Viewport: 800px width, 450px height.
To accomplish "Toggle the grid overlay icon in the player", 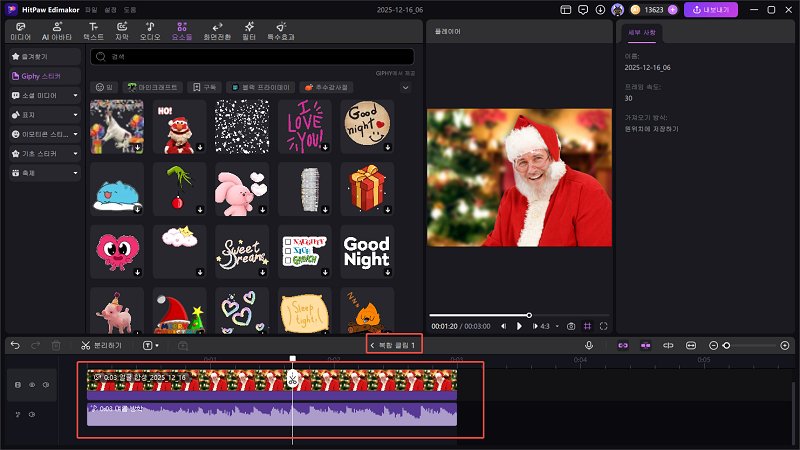I will pyautogui.click(x=588, y=326).
